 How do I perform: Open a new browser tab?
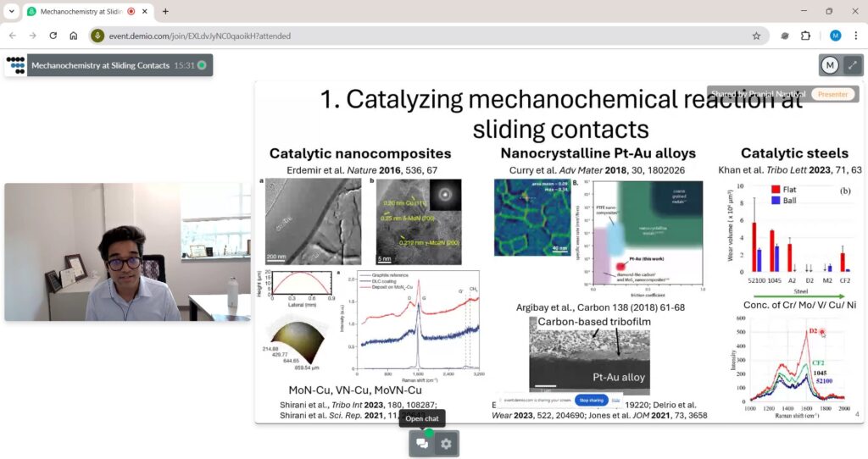[x=165, y=11]
